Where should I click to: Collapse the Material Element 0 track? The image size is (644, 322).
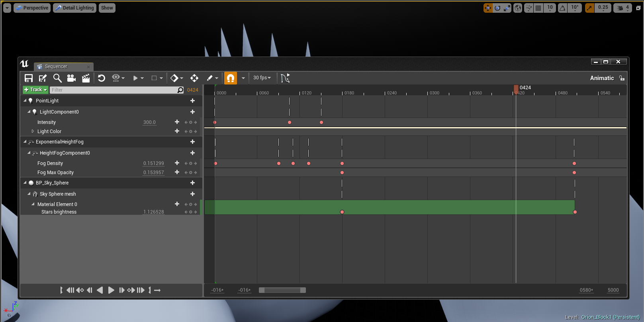tap(33, 204)
